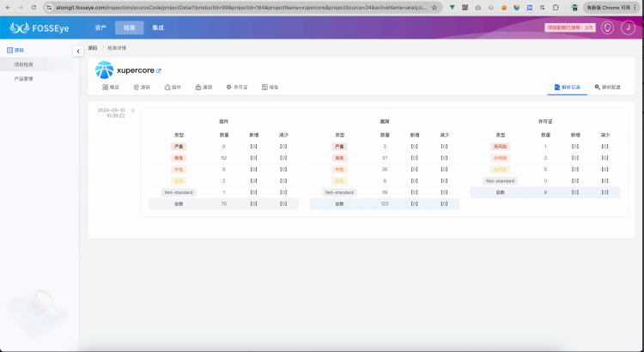Click the 漏洞 total count 123
The image size is (644, 352).
pyautogui.click(x=385, y=203)
